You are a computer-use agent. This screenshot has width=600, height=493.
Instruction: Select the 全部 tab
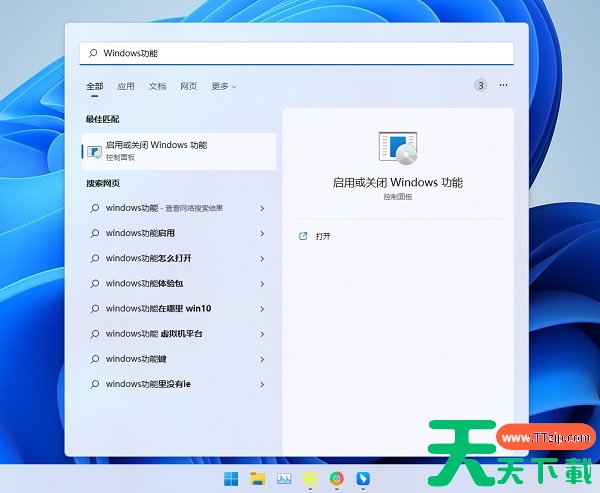click(95, 87)
